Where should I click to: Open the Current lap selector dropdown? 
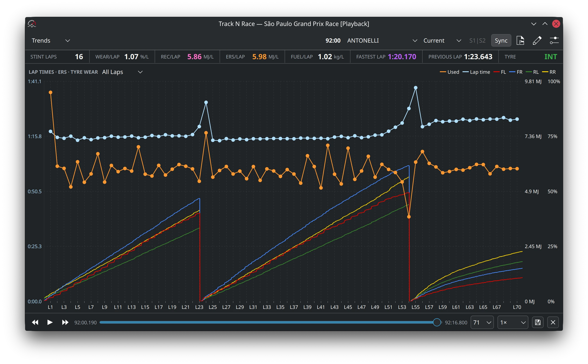coord(442,40)
